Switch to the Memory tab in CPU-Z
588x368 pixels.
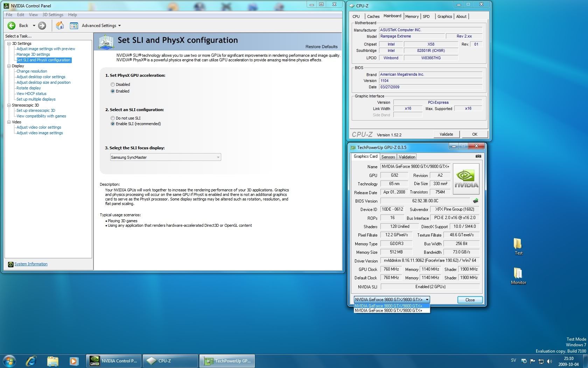click(412, 16)
